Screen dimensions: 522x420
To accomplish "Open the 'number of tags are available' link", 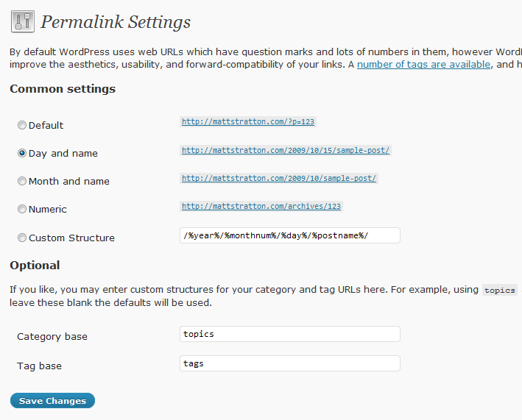I will click(x=423, y=64).
